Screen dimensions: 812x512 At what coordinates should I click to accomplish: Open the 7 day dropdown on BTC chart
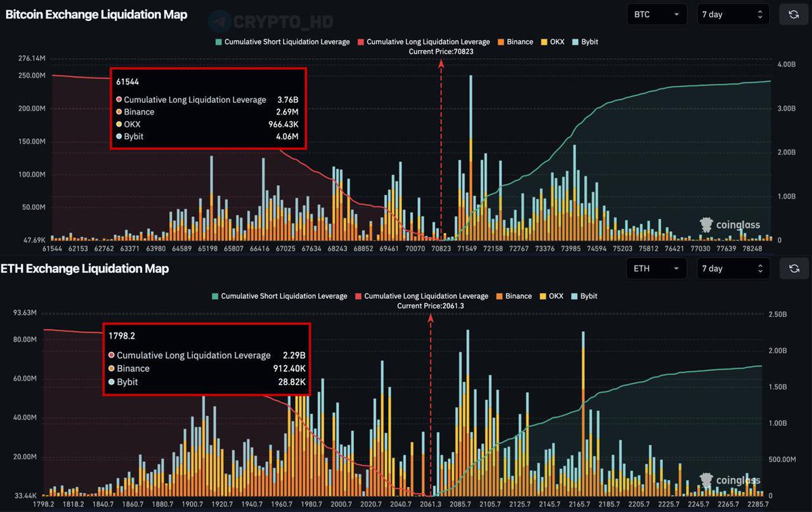[x=733, y=14]
